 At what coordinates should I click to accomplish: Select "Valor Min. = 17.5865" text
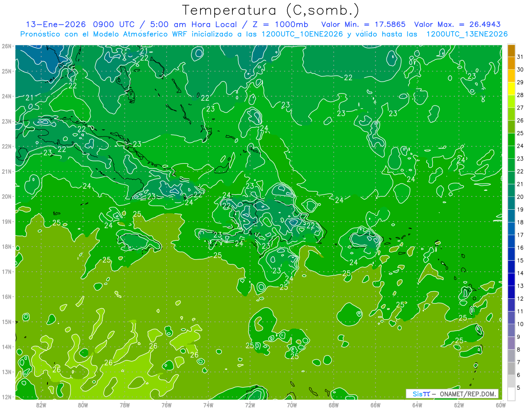364,24
